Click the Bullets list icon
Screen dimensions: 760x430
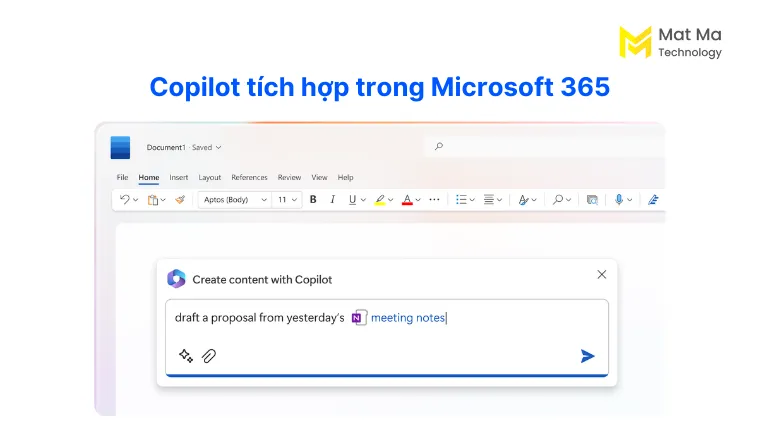click(x=461, y=199)
